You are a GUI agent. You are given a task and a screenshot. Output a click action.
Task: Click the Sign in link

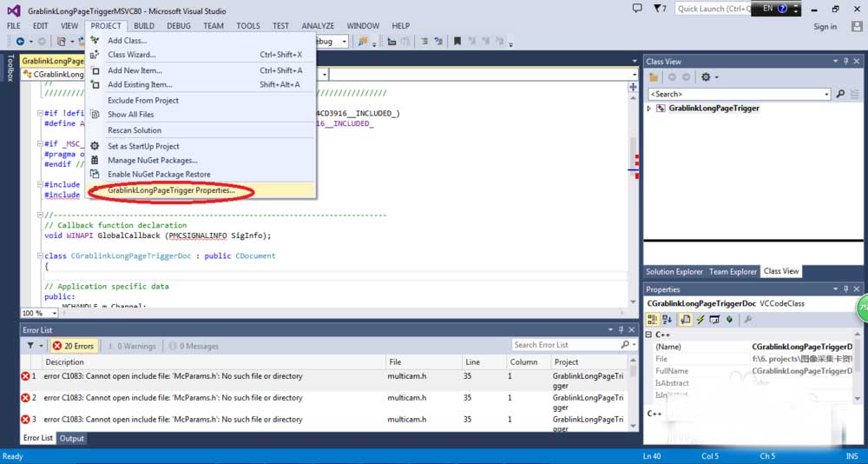point(825,27)
